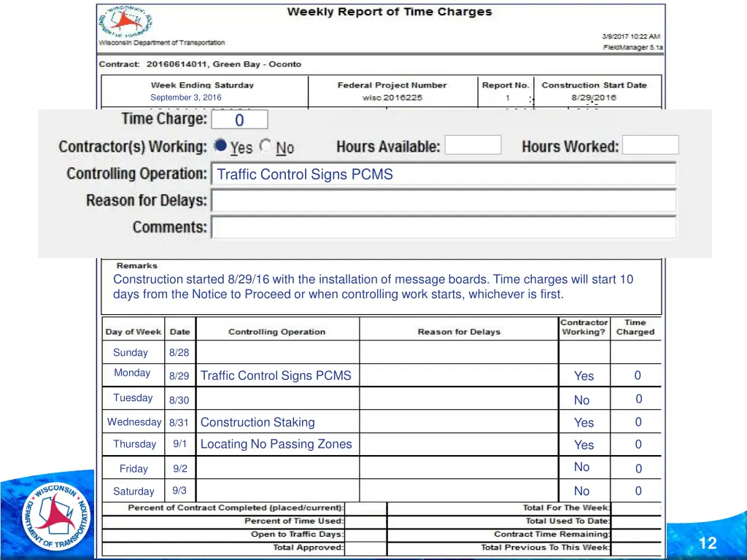747x560 pixels.
Task: Click the slide number 12
Action: 708,543
